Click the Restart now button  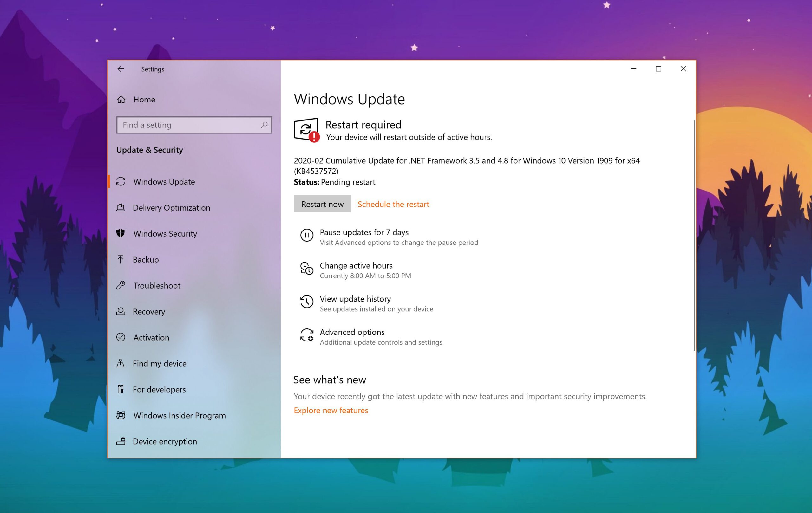point(322,204)
